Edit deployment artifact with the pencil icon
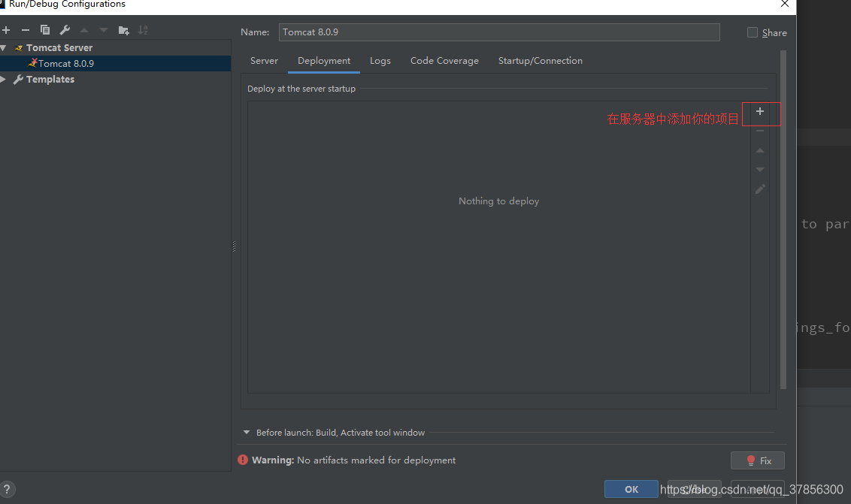This screenshot has width=851, height=504. (x=760, y=189)
